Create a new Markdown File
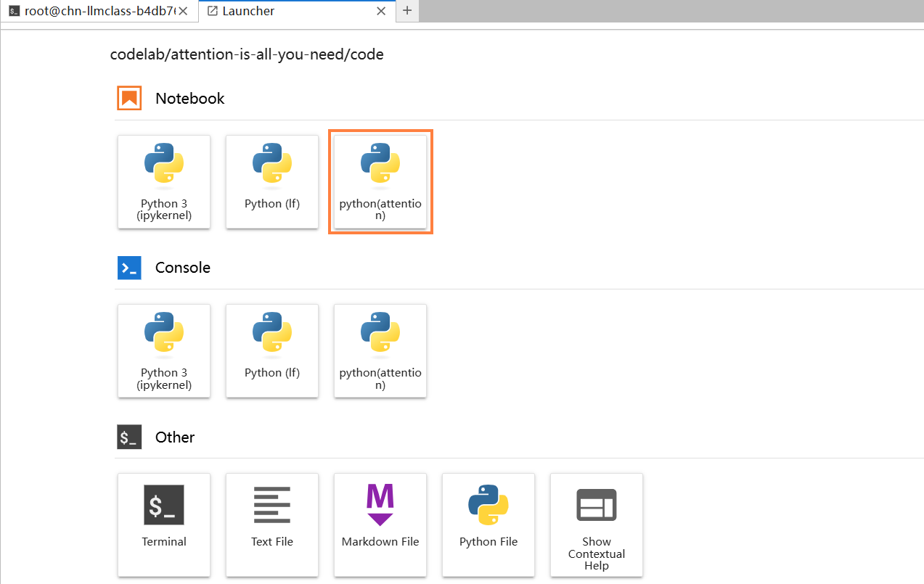This screenshot has height=584, width=924. (x=380, y=519)
